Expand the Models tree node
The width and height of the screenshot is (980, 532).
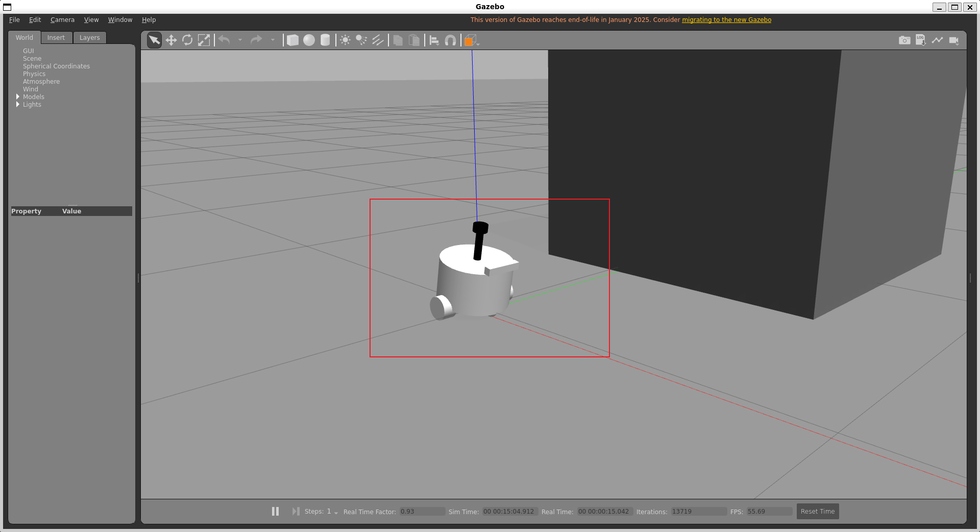(18, 96)
